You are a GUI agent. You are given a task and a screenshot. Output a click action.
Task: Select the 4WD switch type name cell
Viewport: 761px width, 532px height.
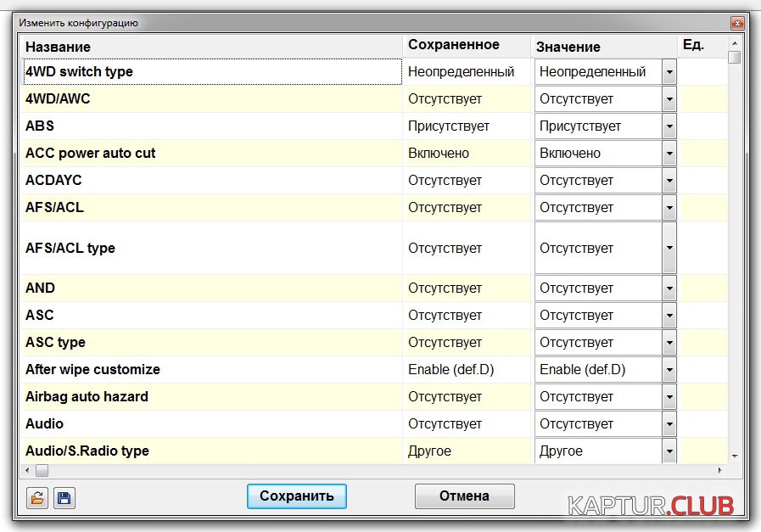pyautogui.click(x=211, y=72)
